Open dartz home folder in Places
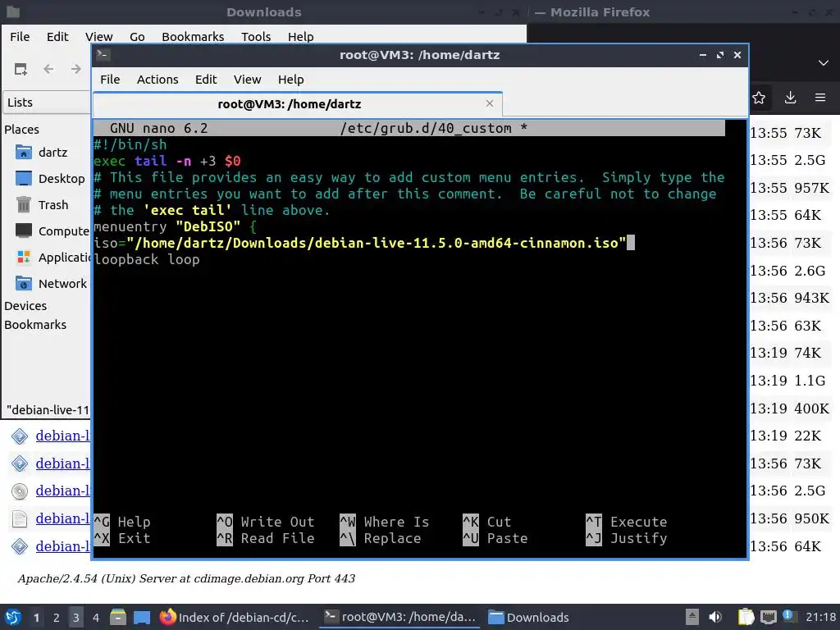The image size is (840, 630). [52, 153]
